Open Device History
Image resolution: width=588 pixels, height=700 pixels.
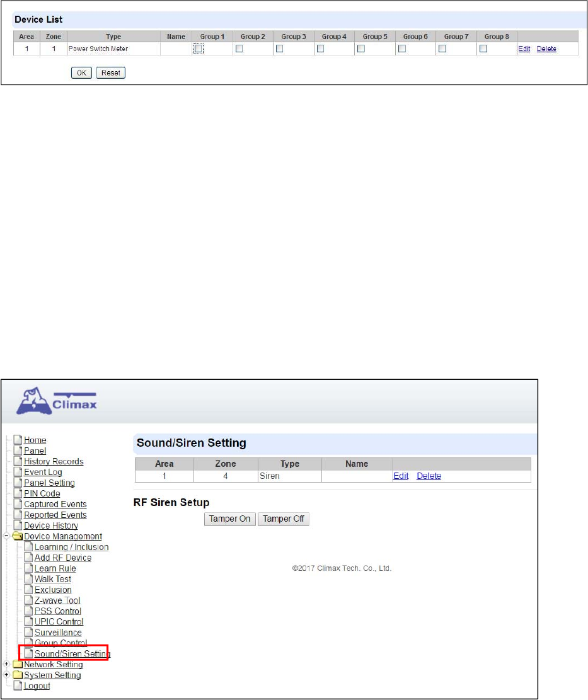[x=51, y=526]
